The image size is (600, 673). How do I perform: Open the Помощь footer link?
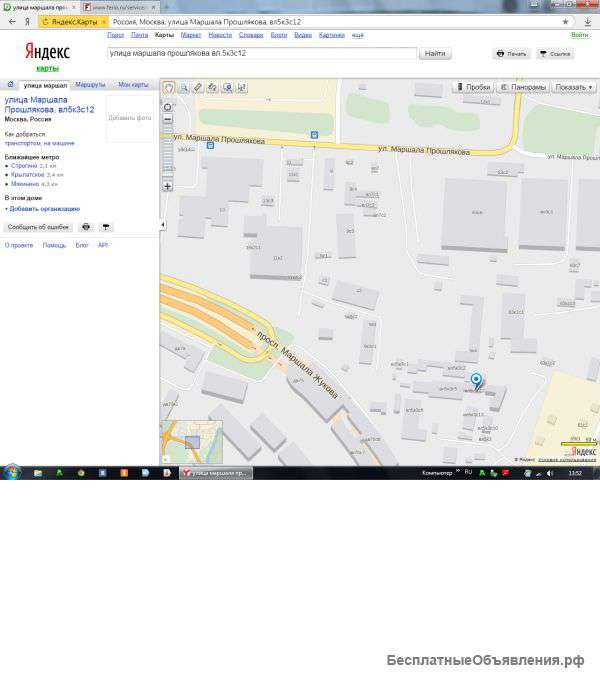coord(54,245)
